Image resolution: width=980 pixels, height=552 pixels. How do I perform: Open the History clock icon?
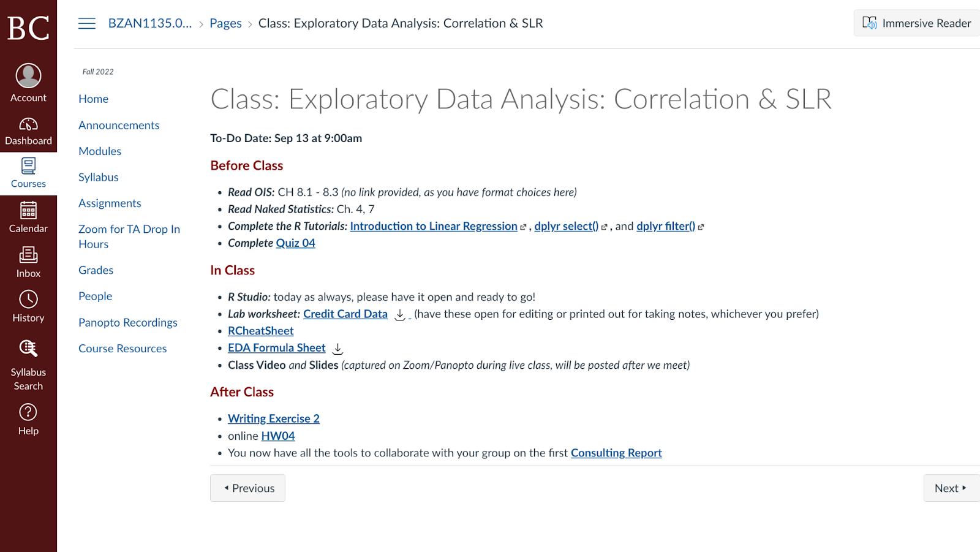pyautogui.click(x=28, y=300)
